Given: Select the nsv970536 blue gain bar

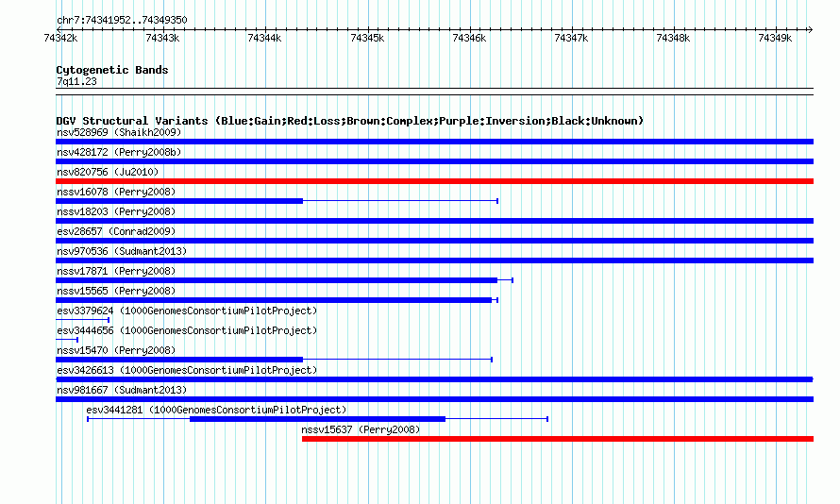Looking at the screenshot, I should pyautogui.click(x=434, y=260).
